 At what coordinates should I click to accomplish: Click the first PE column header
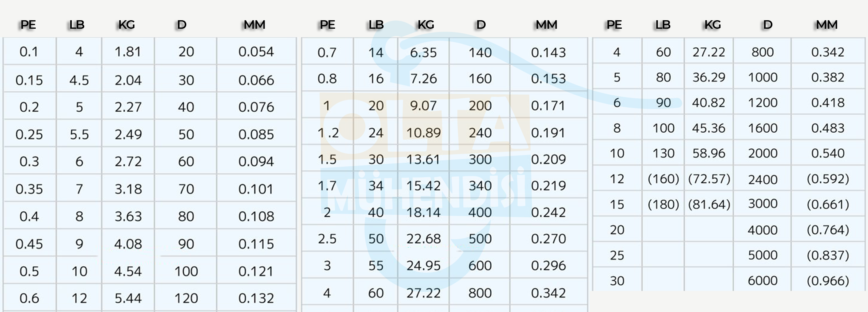[x=28, y=25]
